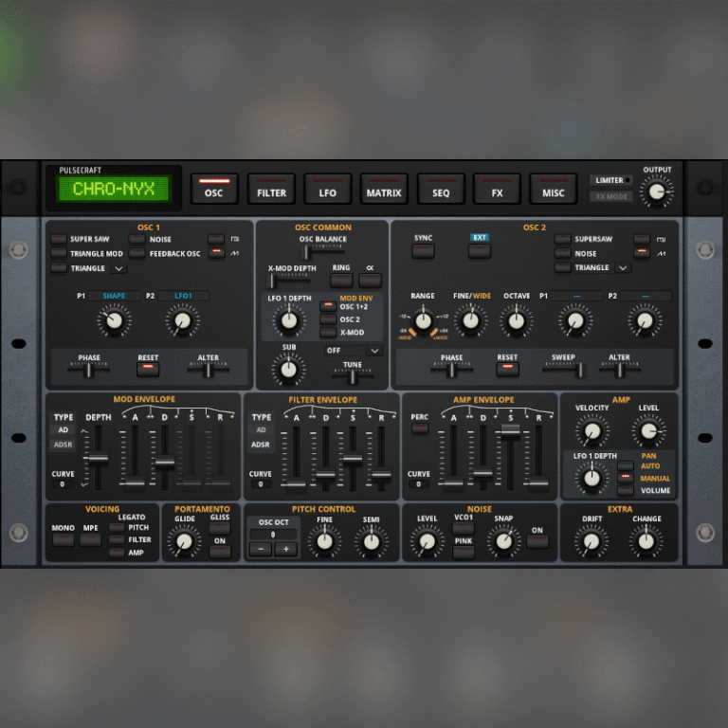Image resolution: width=728 pixels, height=728 pixels.
Task: Toggle amp envelope PERC button
Action: (x=420, y=428)
